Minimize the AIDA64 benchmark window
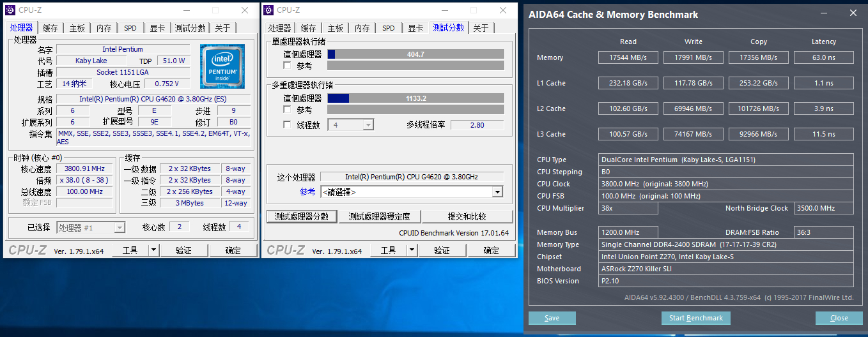 point(825,13)
